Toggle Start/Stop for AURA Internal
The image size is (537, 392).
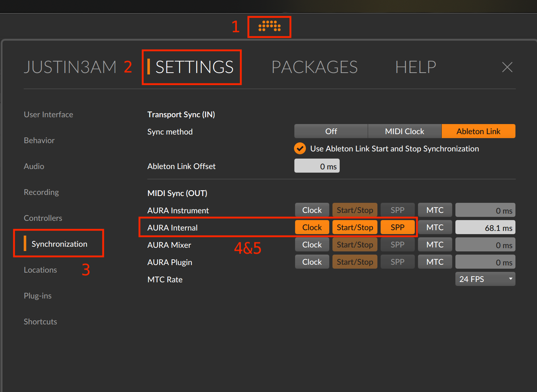(355, 227)
